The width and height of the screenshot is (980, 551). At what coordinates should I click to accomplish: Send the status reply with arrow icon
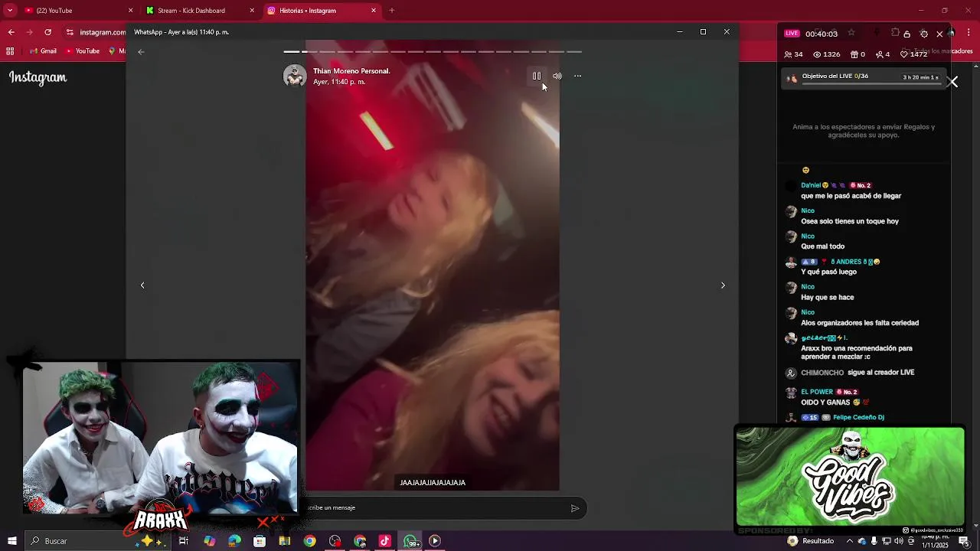(575, 508)
